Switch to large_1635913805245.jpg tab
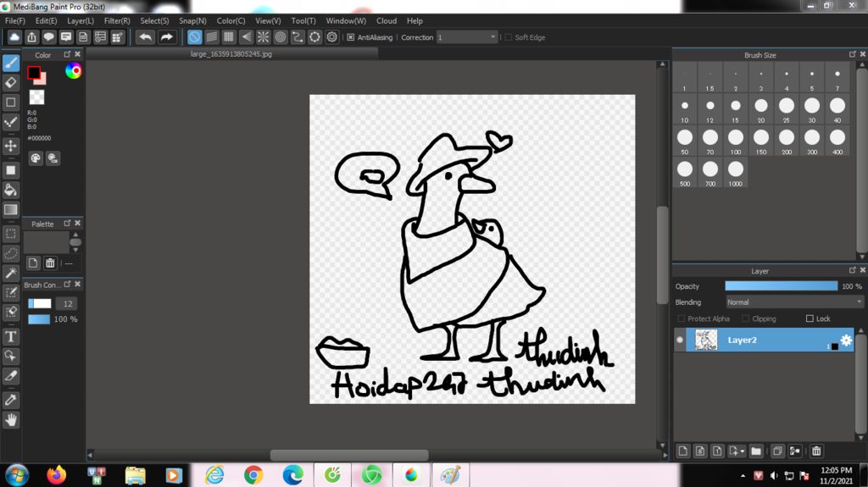The image size is (868, 487). click(x=231, y=53)
